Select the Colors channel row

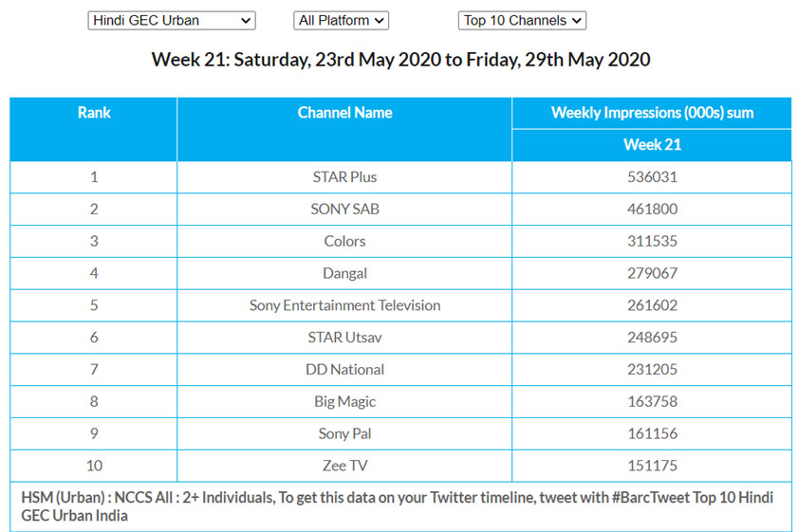click(x=344, y=242)
